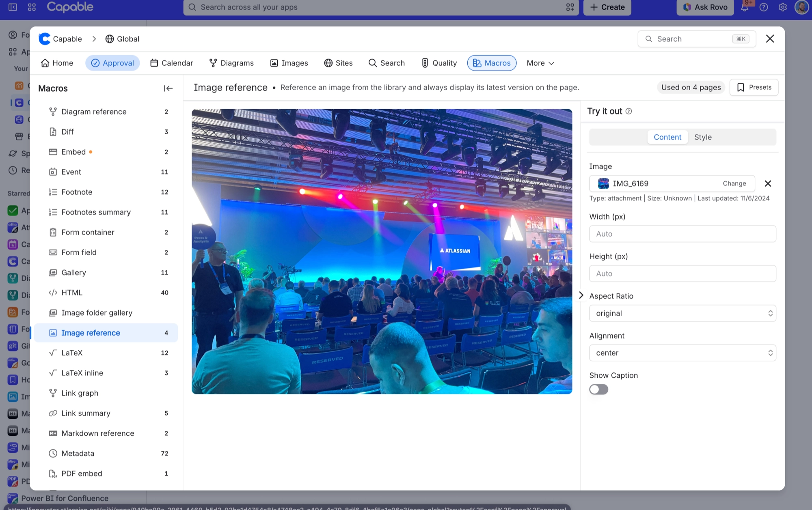Viewport: 812px width, 510px height.
Task: Click the conference image preview
Action: (382, 252)
